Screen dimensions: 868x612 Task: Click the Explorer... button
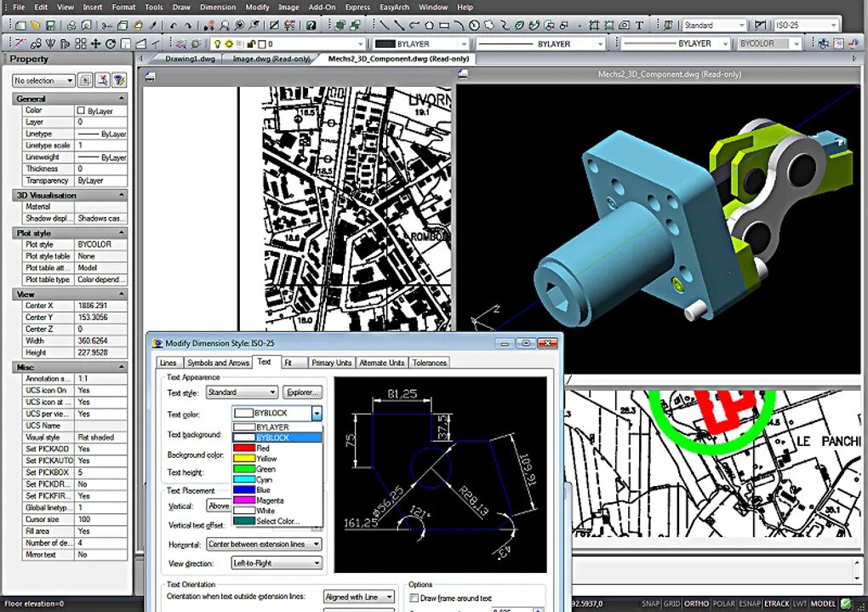302,392
